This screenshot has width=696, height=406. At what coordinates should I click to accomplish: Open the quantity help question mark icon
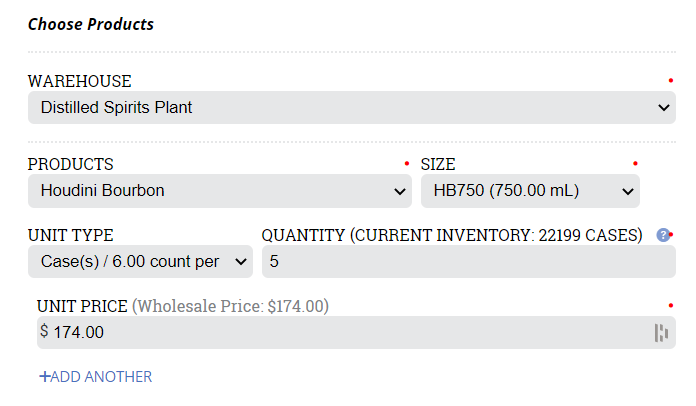[x=663, y=235]
